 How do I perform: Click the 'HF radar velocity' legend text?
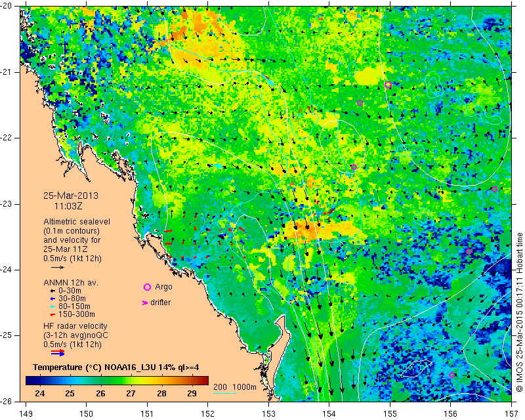point(75,326)
